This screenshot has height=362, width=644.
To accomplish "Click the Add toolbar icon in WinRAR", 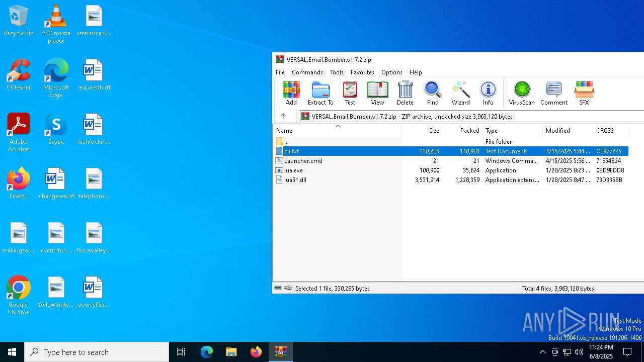I will (291, 93).
